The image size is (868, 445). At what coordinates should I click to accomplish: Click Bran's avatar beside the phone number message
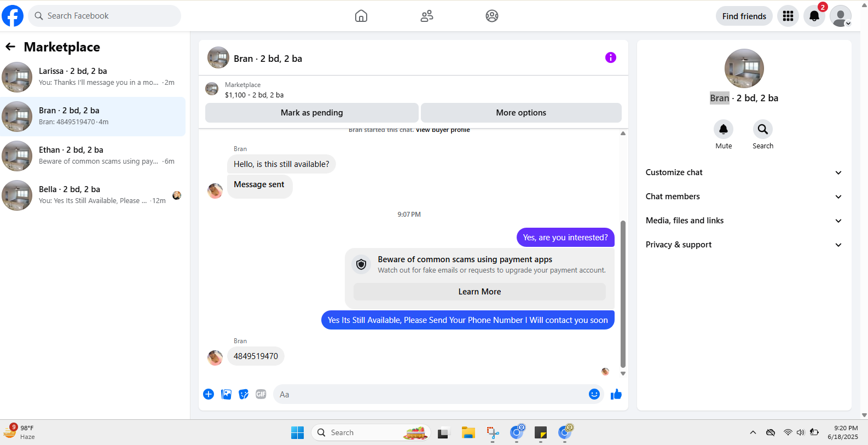click(215, 357)
